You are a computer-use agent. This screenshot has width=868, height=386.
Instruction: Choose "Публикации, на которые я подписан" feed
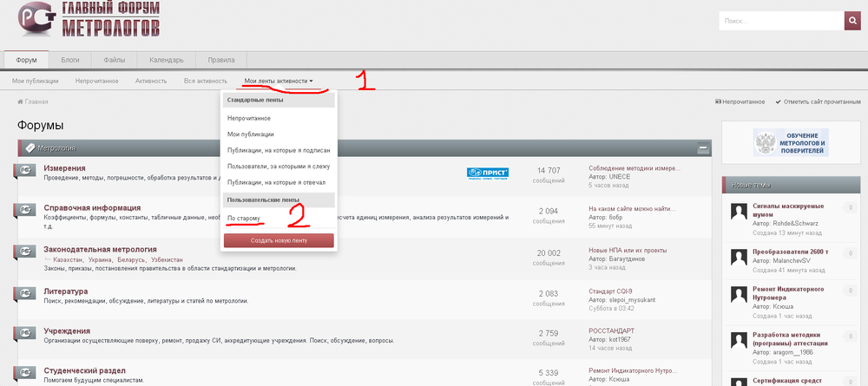click(x=279, y=150)
